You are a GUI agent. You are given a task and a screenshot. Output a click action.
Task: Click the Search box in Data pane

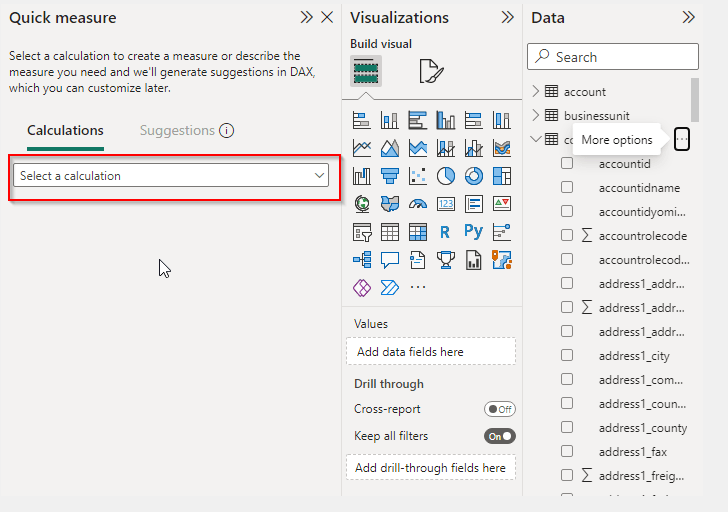tap(612, 57)
